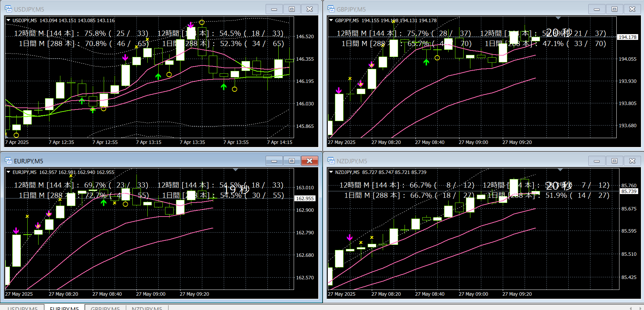Screen dimensions: 644x310
Task: Click the USDJPY,M5 chart window icon
Action: [x=8, y=9]
